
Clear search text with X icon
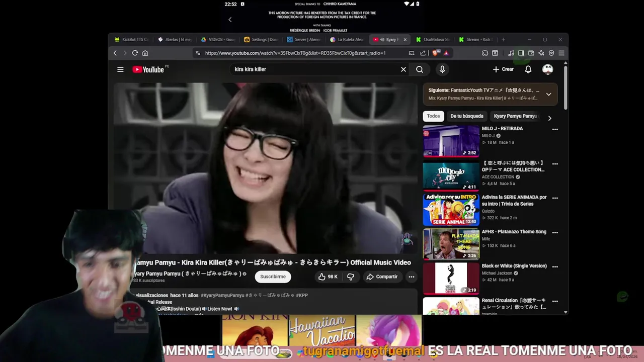[x=403, y=69]
